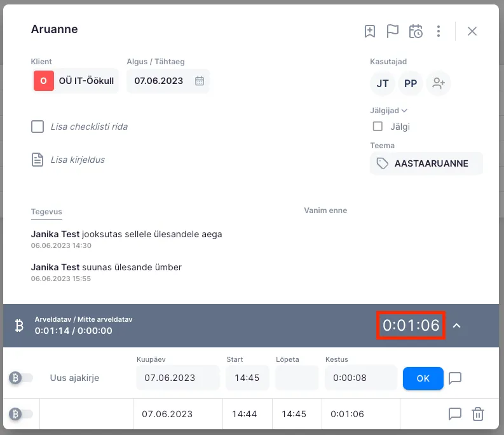This screenshot has width=504, height=435.
Task: Click the AASTAARUANNE topic tag
Action: point(426,163)
